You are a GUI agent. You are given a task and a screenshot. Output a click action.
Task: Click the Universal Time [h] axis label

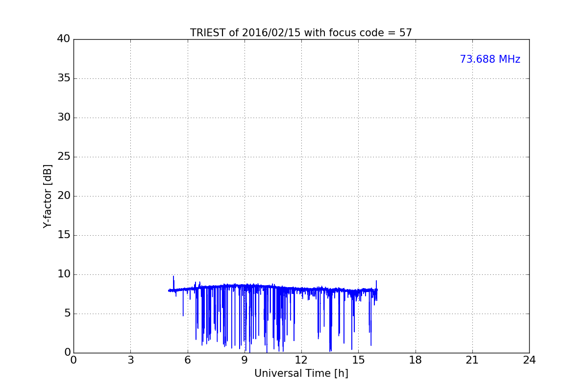pos(301,373)
